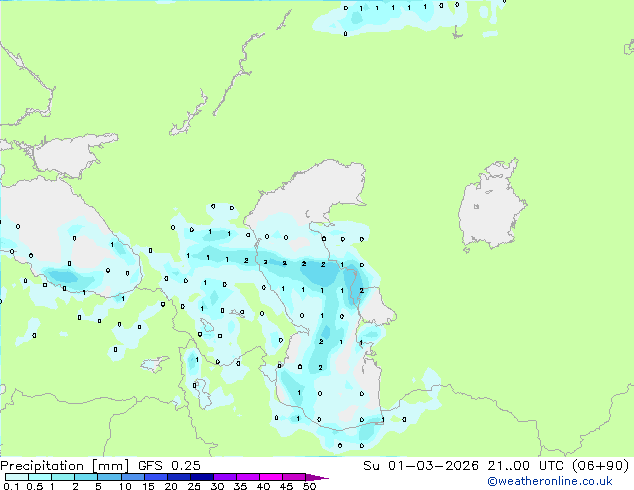
Task: Click the legend tick label '0.1'
Action: (x=11, y=486)
